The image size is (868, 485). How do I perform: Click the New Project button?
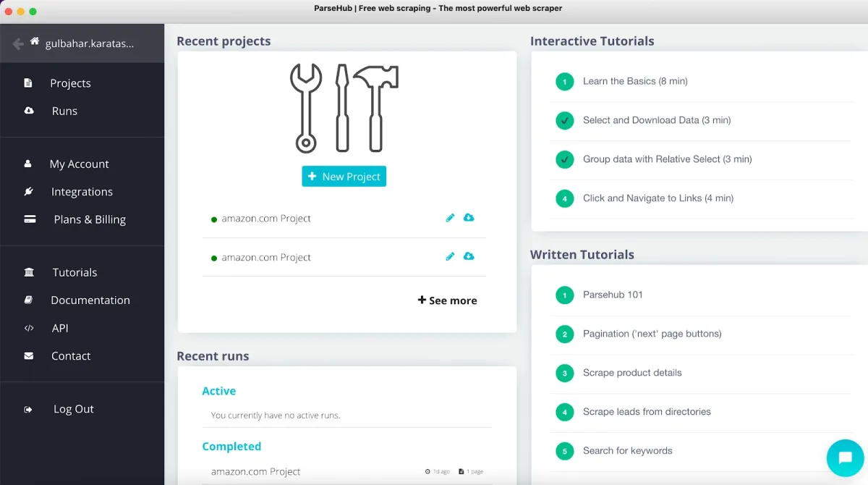pos(344,177)
